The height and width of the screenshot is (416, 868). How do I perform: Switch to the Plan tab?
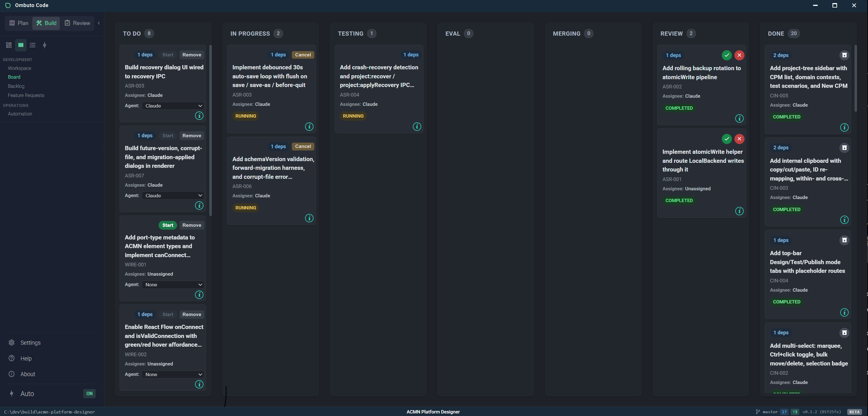19,23
